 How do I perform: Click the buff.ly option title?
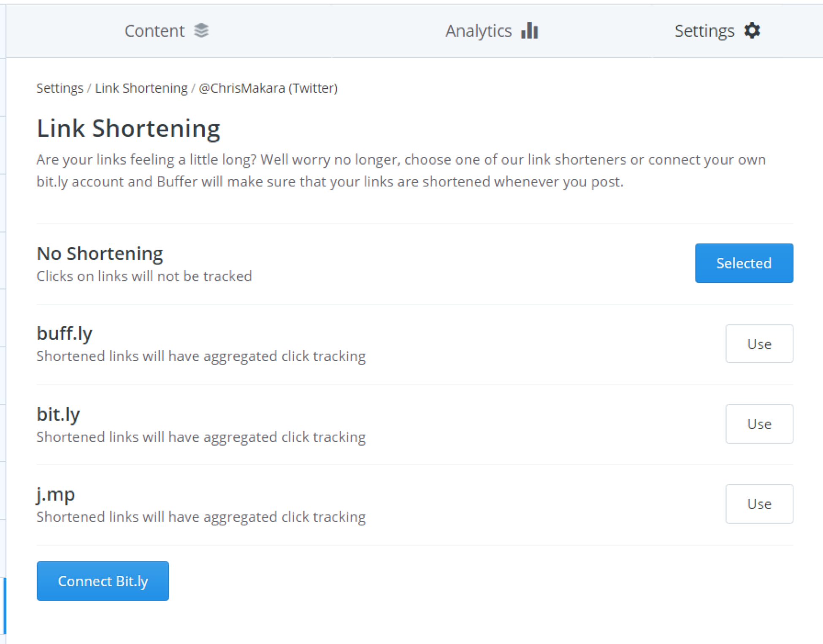click(x=65, y=333)
